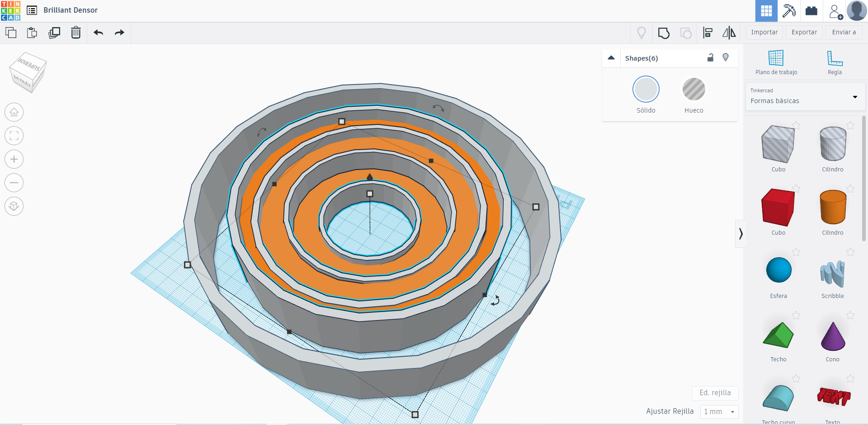Switch to 3D design grid view
This screenshot has width=868, height=425.
tap(766, 11)
